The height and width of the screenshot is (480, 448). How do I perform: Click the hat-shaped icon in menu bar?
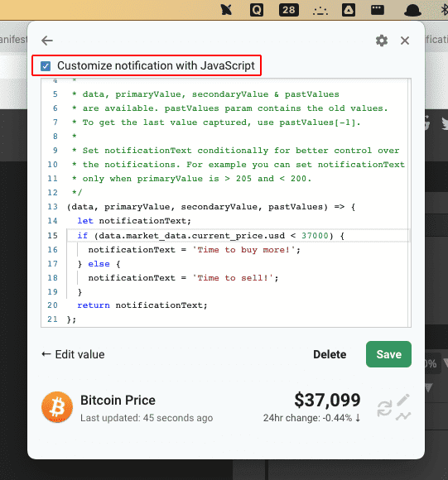[412, 11]
